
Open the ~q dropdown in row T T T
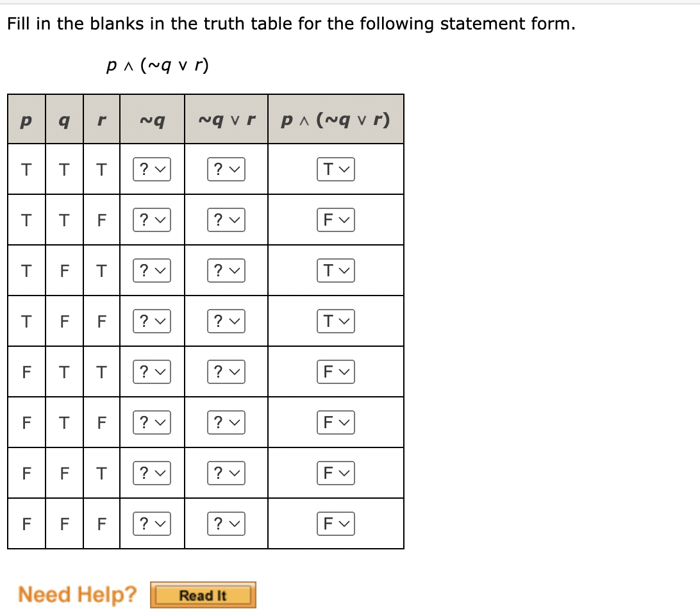152,169
